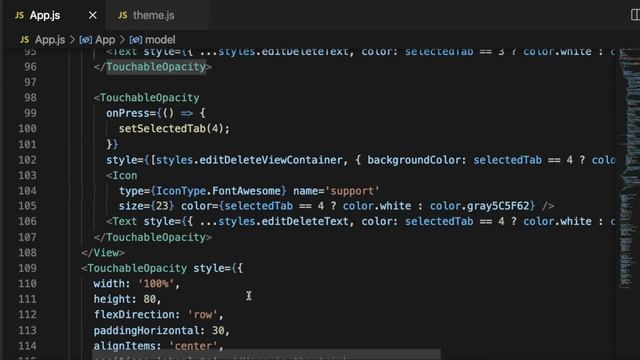The width and height of the screenshot is (640, 360).
Task: Click the 'support' string on line 104
Action: click(352, 191)
